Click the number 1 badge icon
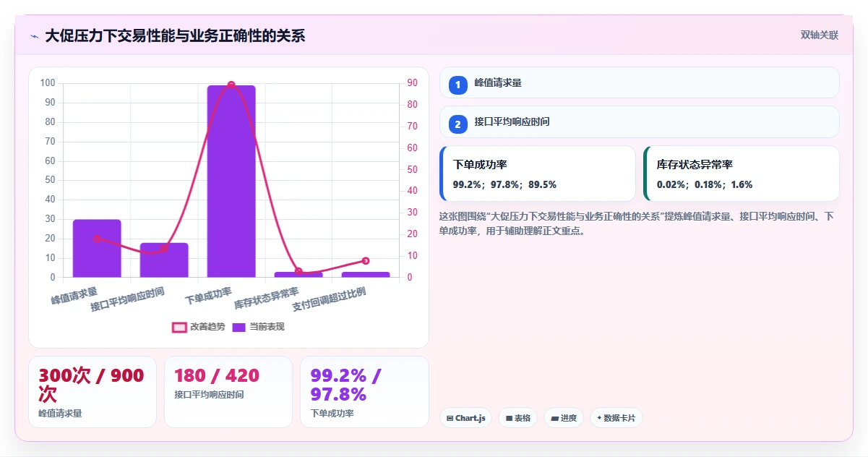868x457 pixels. pos(458,85)
